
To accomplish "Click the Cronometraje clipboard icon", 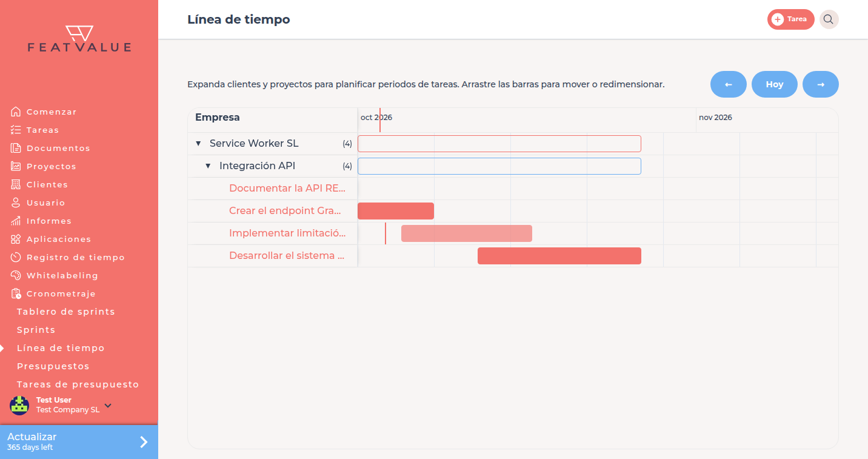I will [16, 293].
